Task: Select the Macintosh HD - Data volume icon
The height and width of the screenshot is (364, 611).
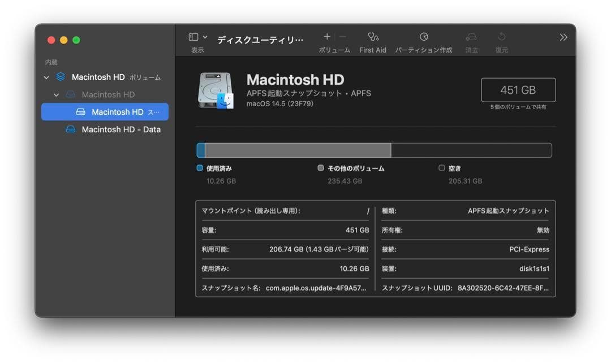Action: (x=71, y=129)
